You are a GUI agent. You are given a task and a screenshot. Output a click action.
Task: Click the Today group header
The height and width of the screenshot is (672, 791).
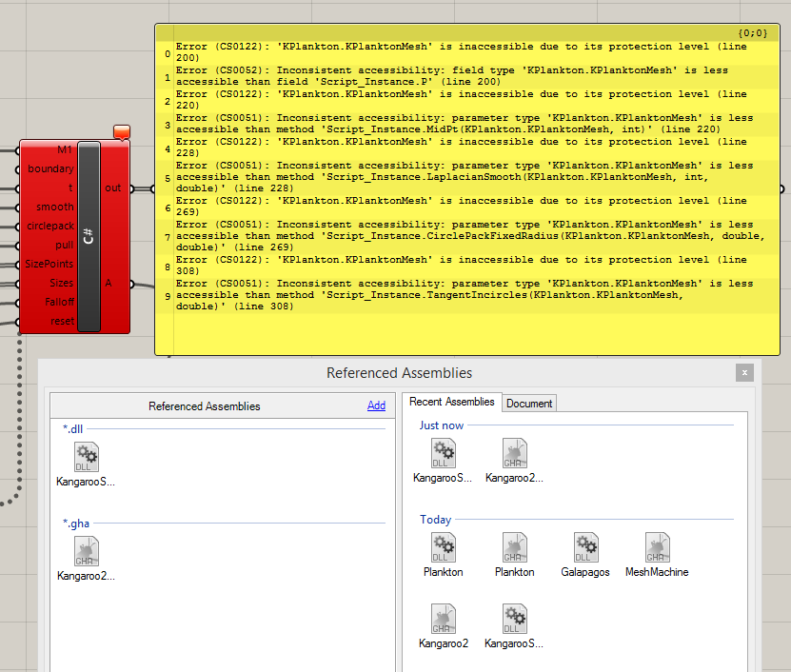pyautogui.click(x=435, y=520)
